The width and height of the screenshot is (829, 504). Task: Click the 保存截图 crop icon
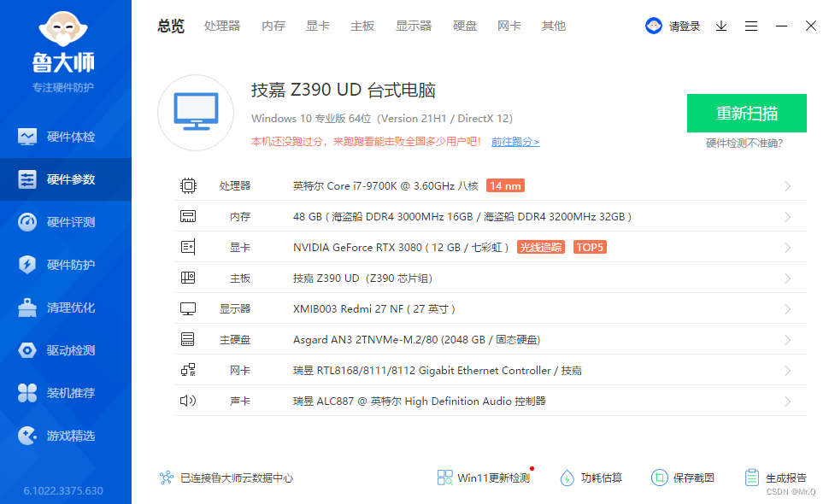(659, 478)
